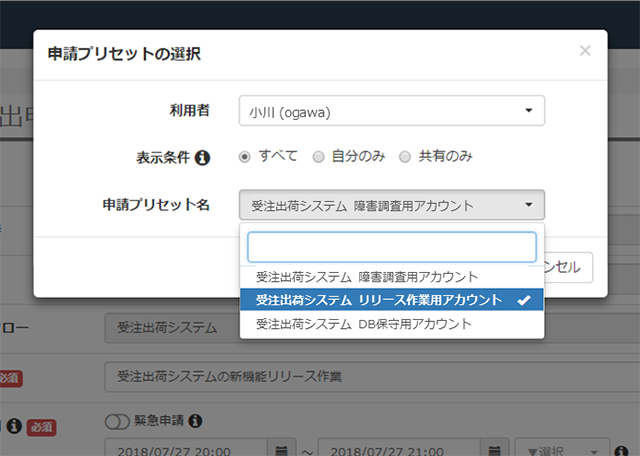Screen dimensions: 640x456
Task: Choose 受注出荷システム リリース作業用アカウント option
Action: [x=391, y=300]
